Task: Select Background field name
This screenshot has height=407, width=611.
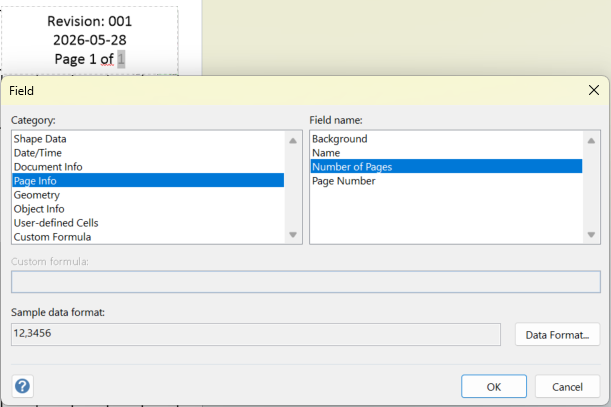Action: 446,139
